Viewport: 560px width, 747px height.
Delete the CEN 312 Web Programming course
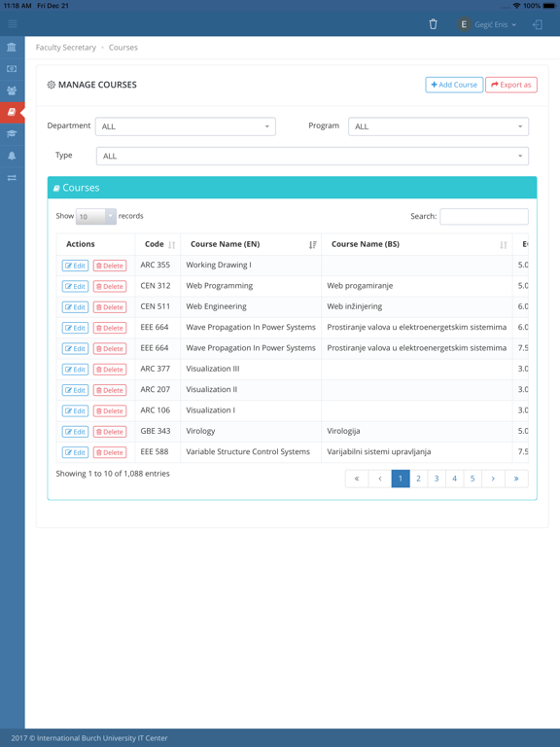click(110, 286)
